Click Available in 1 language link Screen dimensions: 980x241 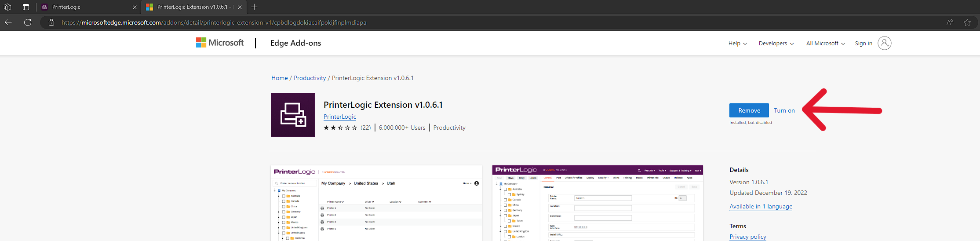click(761, 206)
